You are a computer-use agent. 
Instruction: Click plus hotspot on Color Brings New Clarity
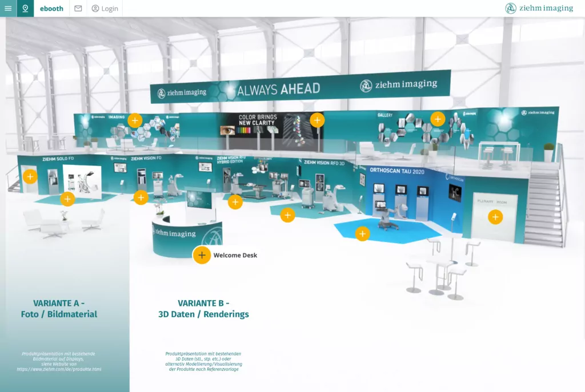point(317,120)
